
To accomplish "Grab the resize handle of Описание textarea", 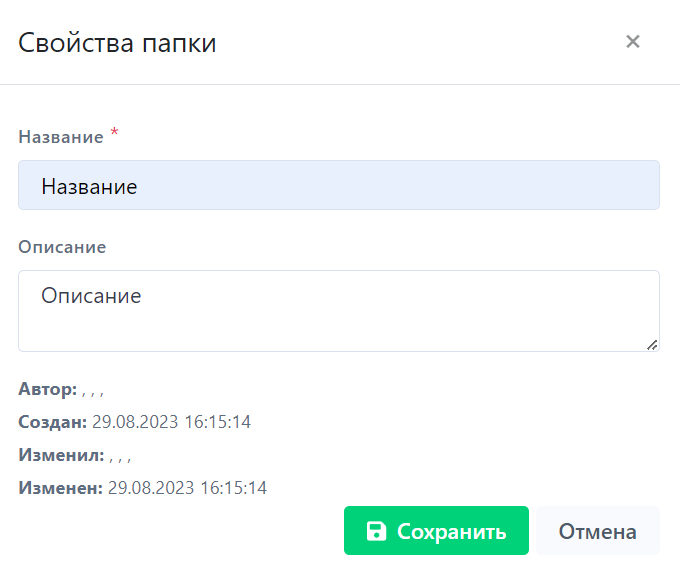I will click(x=652, y=344).
